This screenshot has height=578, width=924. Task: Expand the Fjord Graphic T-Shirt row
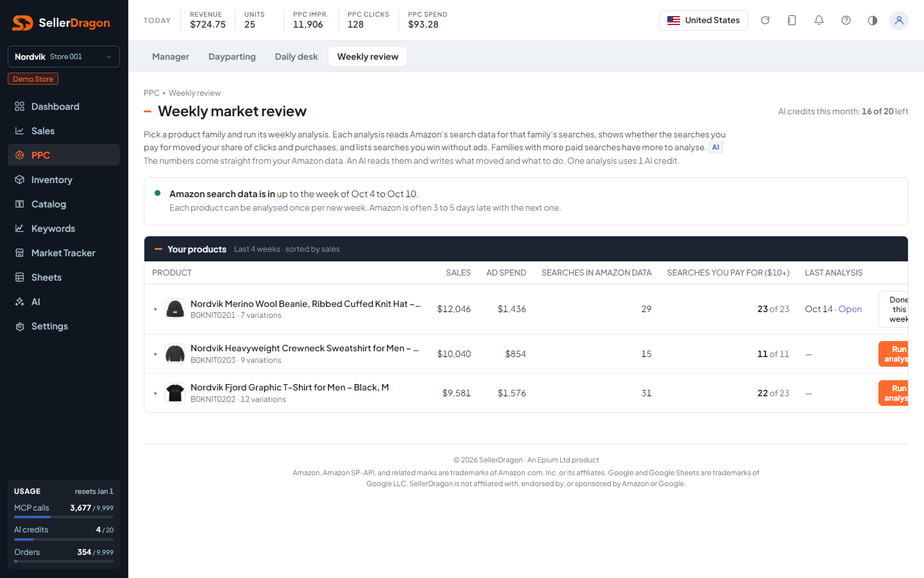point(155,393)
